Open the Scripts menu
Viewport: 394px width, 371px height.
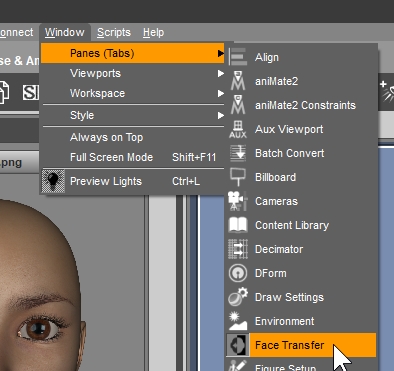[114, 32]
